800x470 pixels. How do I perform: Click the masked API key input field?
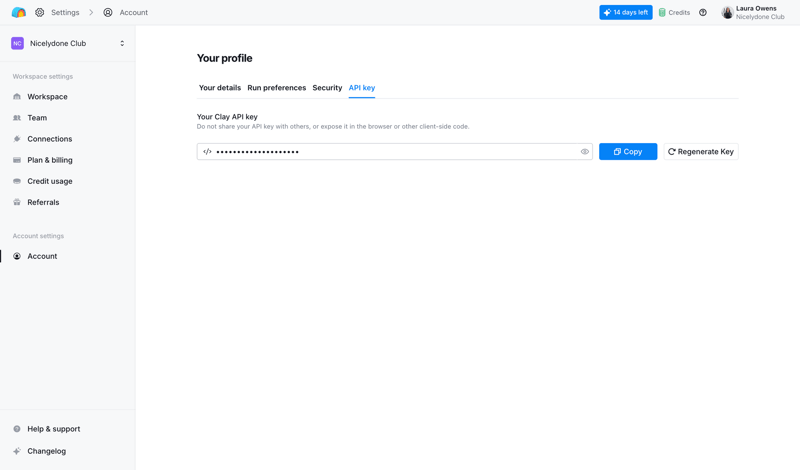tap(394, 152)
